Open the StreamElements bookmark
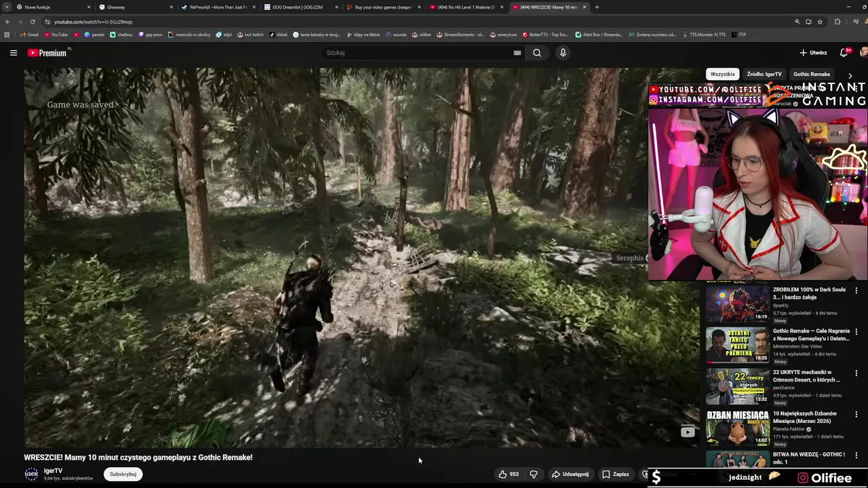This screenshot has height=488, width=868. 460,35
